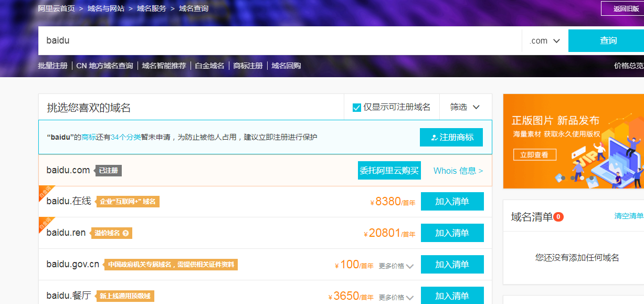
Task: Open 域名与网站 breadcrumb link
Action: tap(106, 8)
